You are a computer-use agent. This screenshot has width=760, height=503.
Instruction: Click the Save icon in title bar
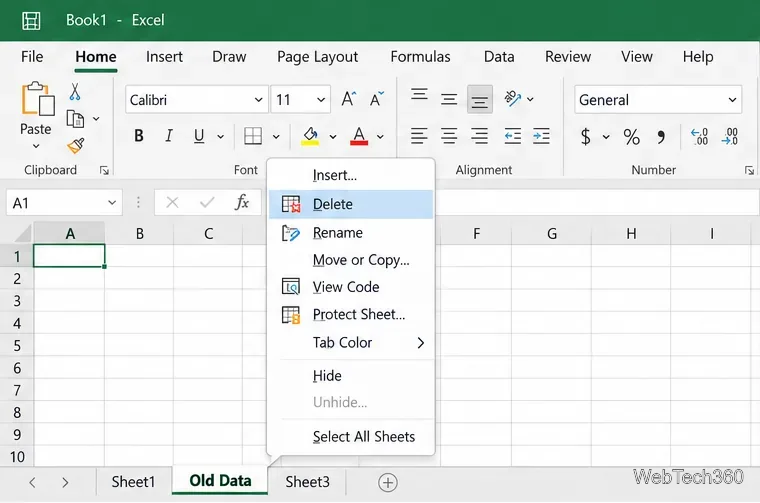point(31,20)
